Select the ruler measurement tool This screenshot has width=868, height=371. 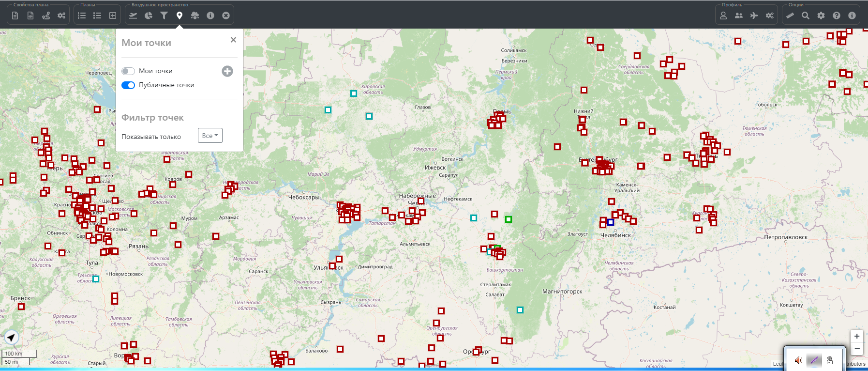[790, 15]
